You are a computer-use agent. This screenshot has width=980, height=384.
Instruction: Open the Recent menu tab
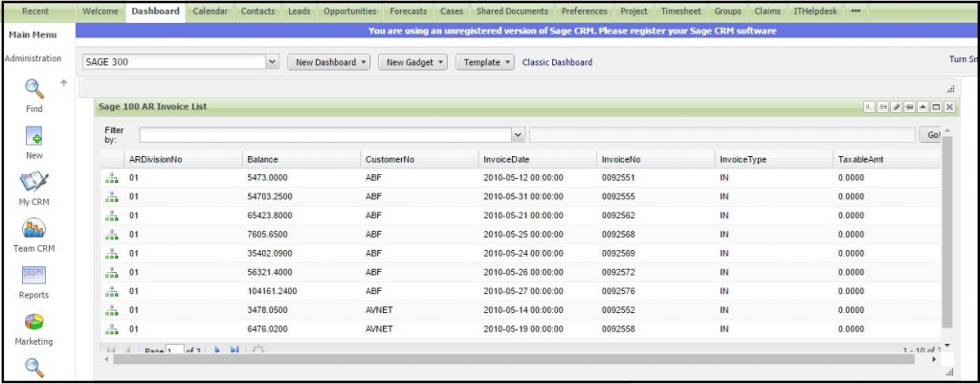click(35, 11)
